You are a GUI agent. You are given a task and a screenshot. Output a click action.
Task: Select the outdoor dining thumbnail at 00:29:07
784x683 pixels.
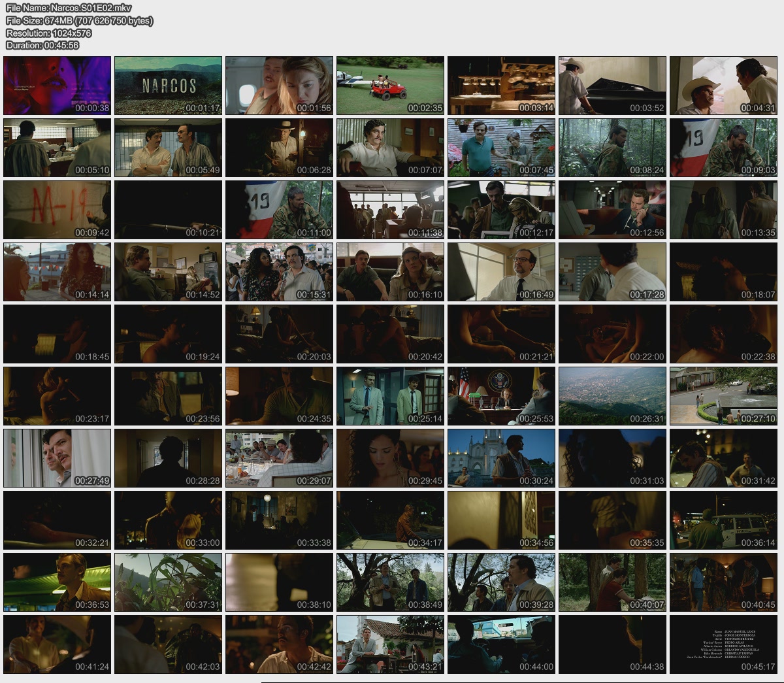pos(279,458)
